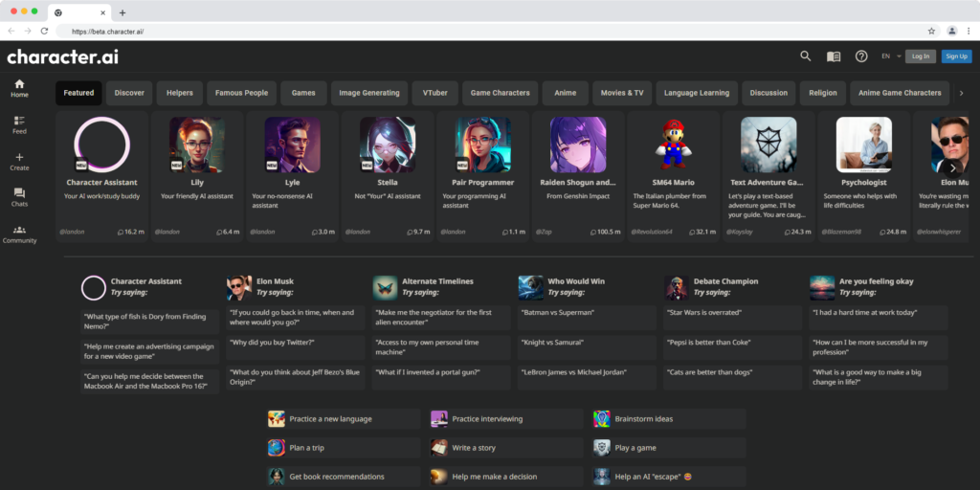Viewport: 980px width, 490px height.
Task: Open the SM64 Mario character card
Action: point(673,176)
